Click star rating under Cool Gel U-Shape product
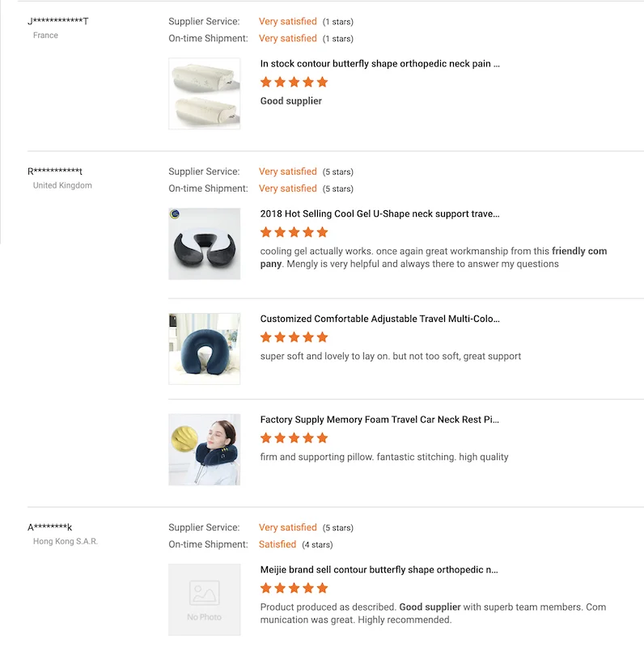Image resolution: width=644 pixels, height=647 pixels. (294, 232)
